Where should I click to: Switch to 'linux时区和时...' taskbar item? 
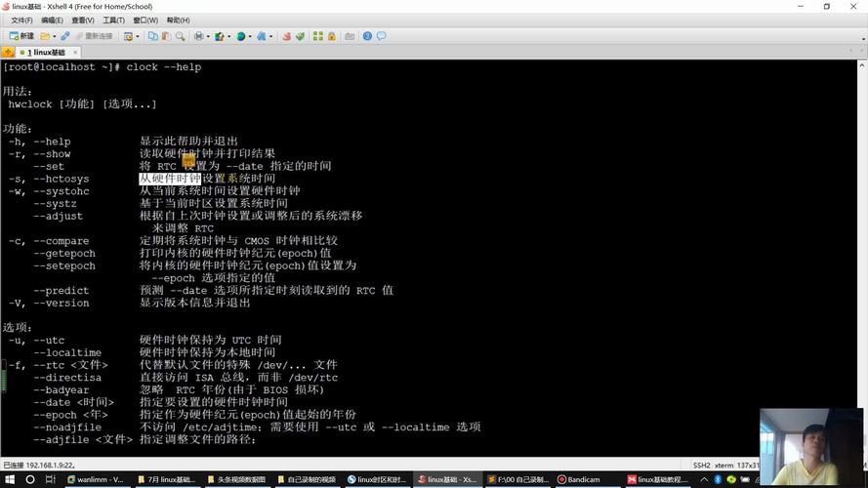(377, 479)
